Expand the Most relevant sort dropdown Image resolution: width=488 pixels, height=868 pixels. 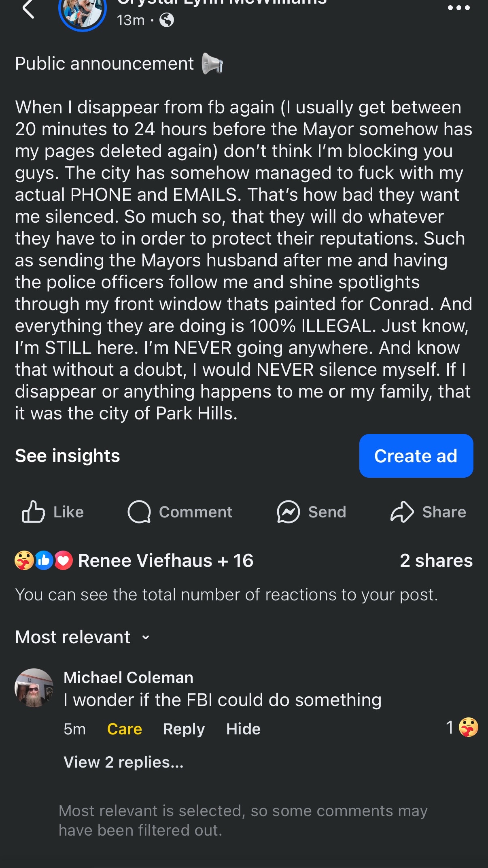coord(83,637)
